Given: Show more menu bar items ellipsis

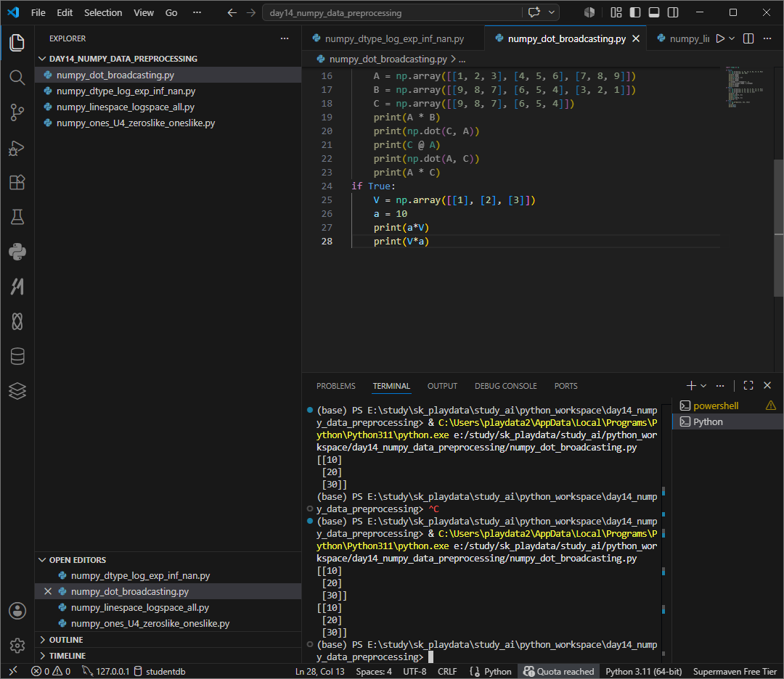Looking at the screenshot, I should pos(197,12).
